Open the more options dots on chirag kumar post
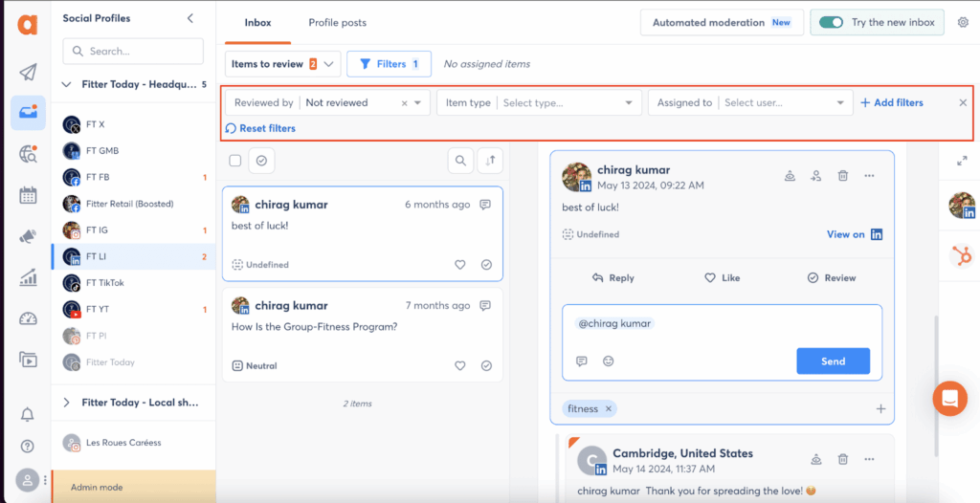The height and width of the screenshot is (503, 980). pos(869,176)
